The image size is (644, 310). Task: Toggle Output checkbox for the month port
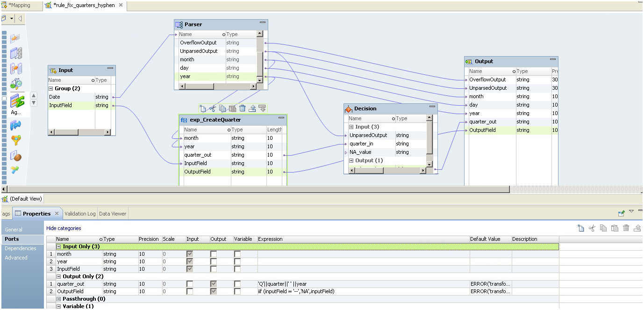pos(214,254)
